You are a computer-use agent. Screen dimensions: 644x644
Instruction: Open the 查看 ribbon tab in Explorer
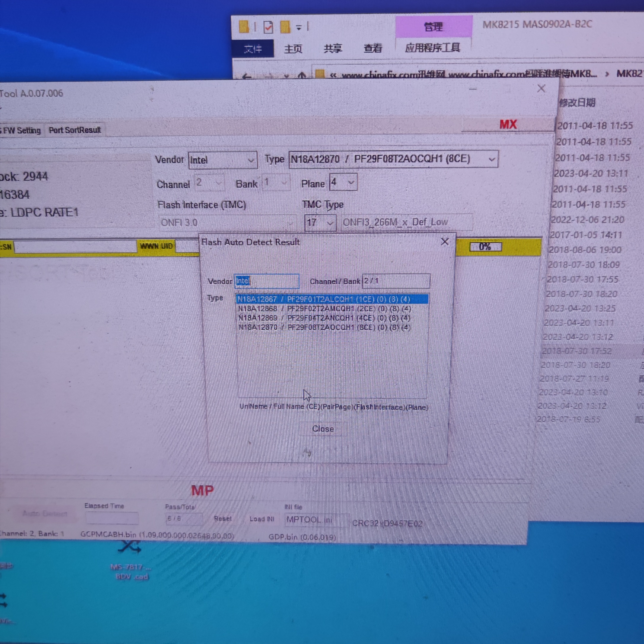(373, 48)
